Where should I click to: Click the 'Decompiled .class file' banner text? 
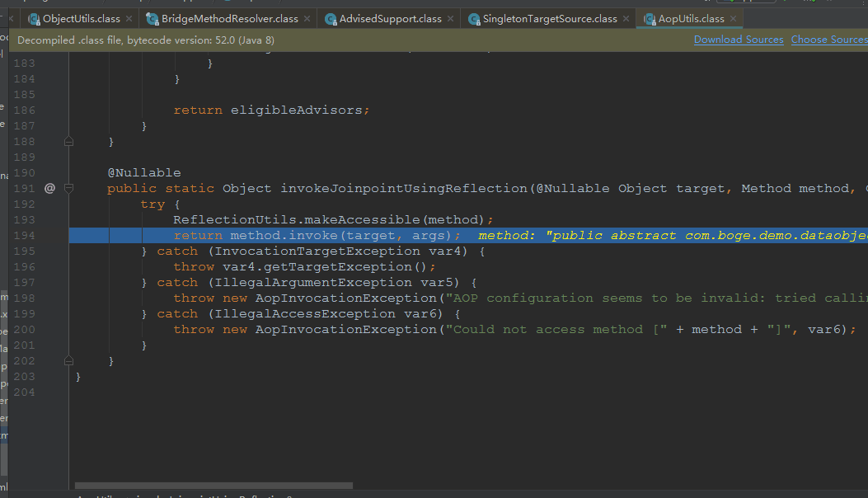[146, 40]
